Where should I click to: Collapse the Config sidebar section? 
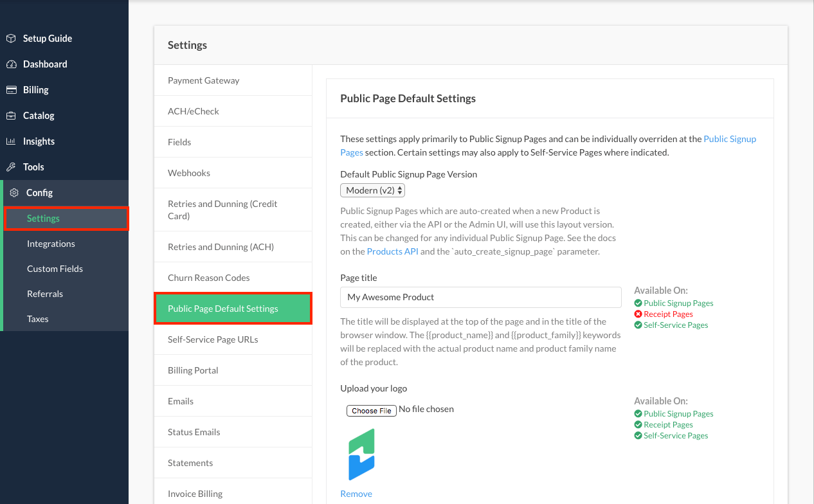click(x=64, y=193)
